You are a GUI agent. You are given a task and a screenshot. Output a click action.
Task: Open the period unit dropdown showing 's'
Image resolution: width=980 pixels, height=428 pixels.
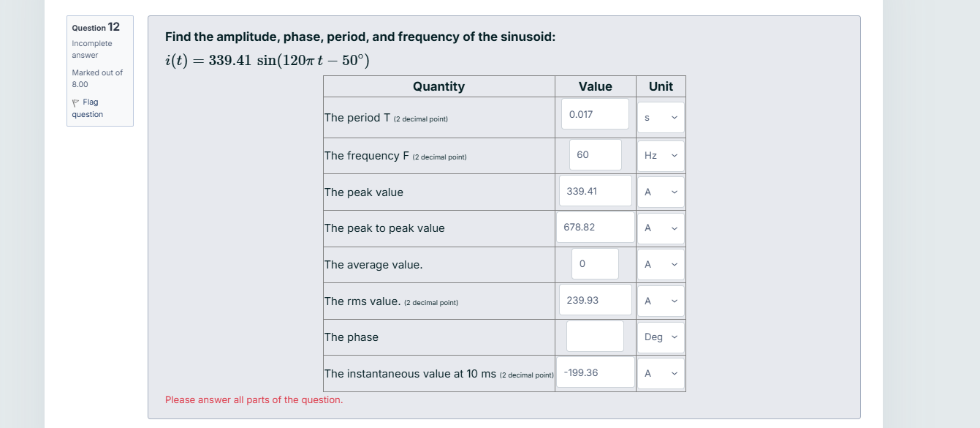pos(660,117)
